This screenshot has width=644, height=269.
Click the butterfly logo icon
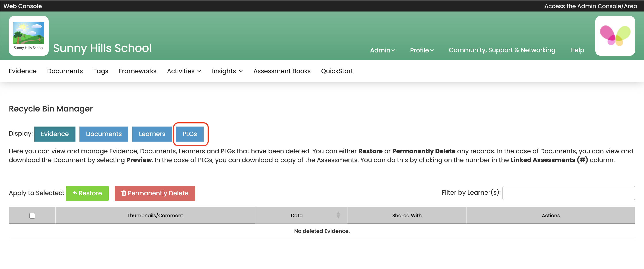click(x=615, y=36)
